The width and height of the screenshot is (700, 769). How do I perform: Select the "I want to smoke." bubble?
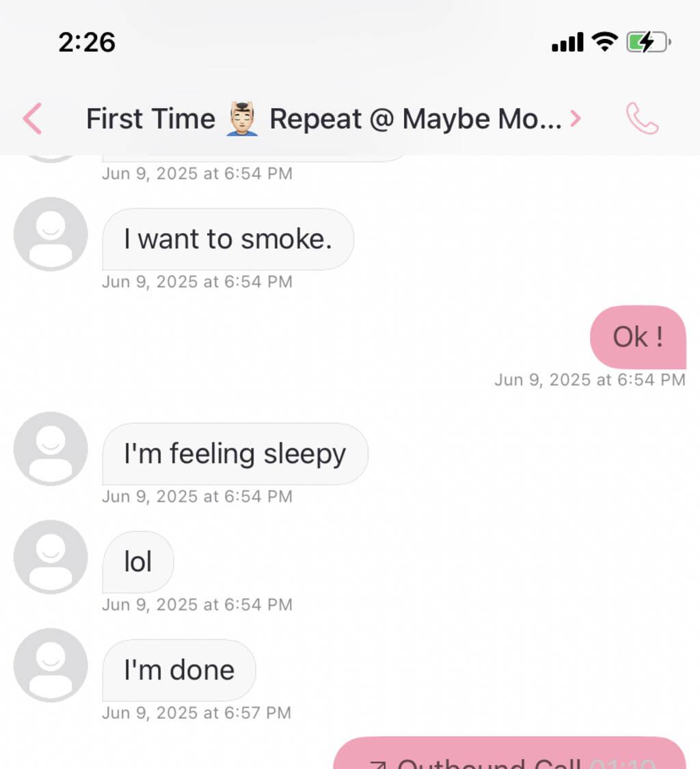click(x=228, y=239)
